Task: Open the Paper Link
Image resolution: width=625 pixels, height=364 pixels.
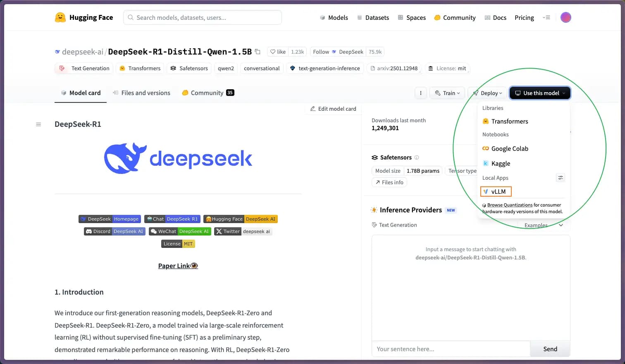Action: 178,266
